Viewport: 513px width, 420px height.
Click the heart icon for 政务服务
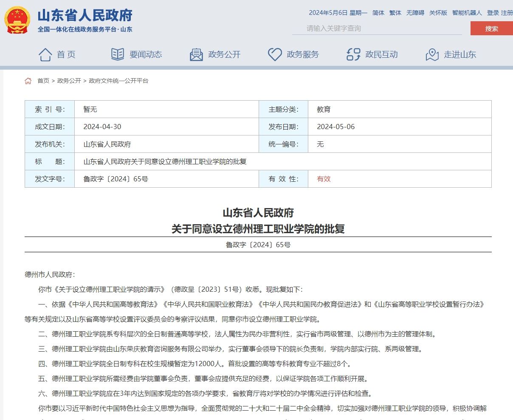pyautogui.click(x=275, y=54)
